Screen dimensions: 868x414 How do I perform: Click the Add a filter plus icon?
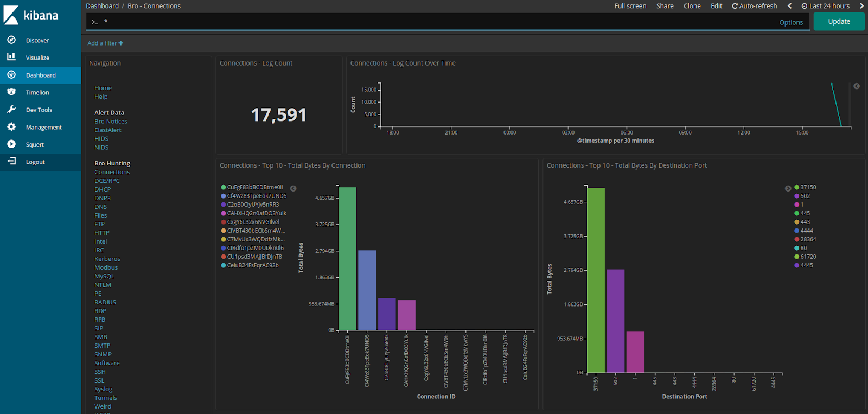coord(121,43)
